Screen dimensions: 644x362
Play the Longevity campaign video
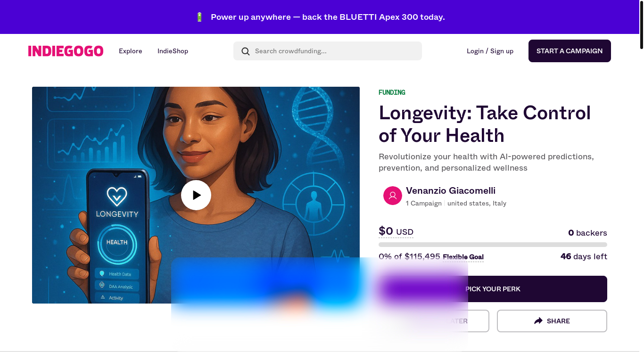click(196, 195)
